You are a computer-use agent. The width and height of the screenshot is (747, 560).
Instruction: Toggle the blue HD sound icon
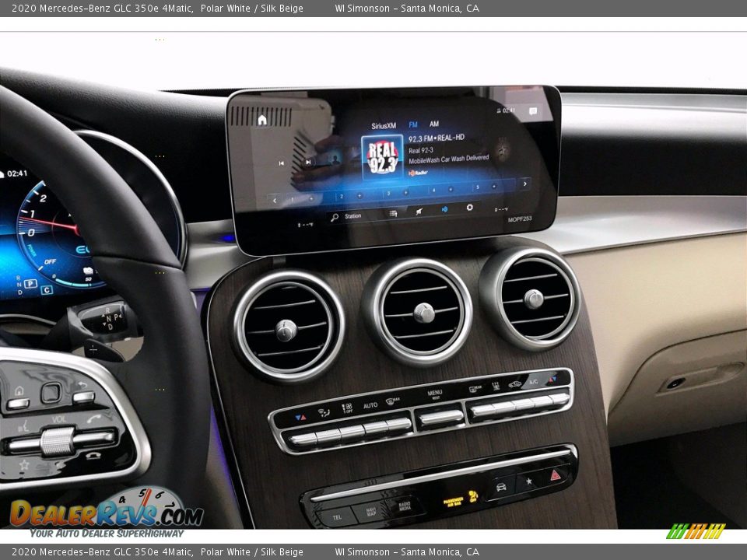pyautogui.click(x=444, y=209)
